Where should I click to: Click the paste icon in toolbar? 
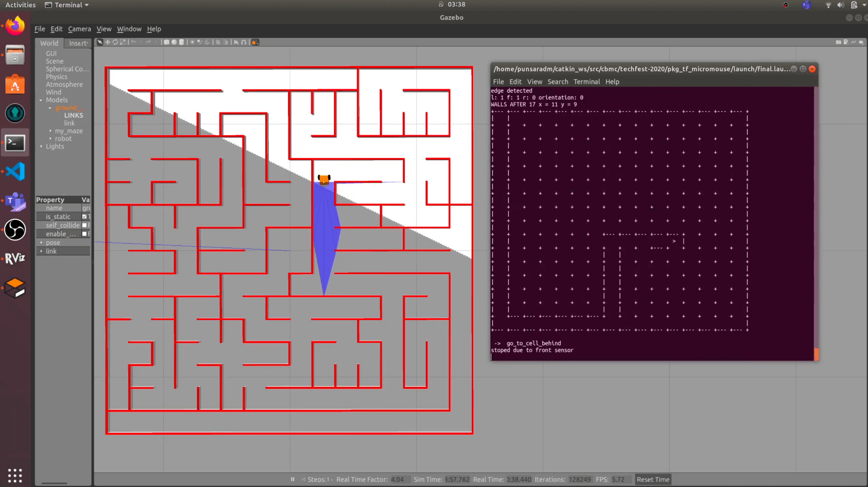pyautogui.click(x=226, y=42)
